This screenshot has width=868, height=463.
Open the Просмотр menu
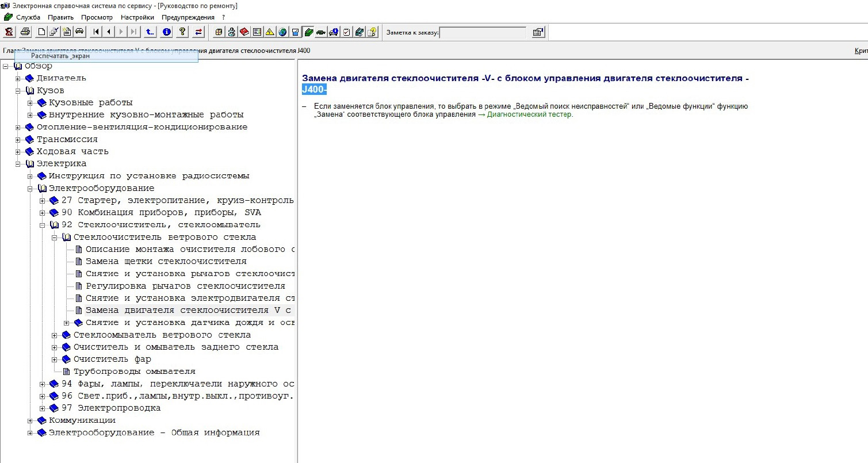click(x=97, y=17)
